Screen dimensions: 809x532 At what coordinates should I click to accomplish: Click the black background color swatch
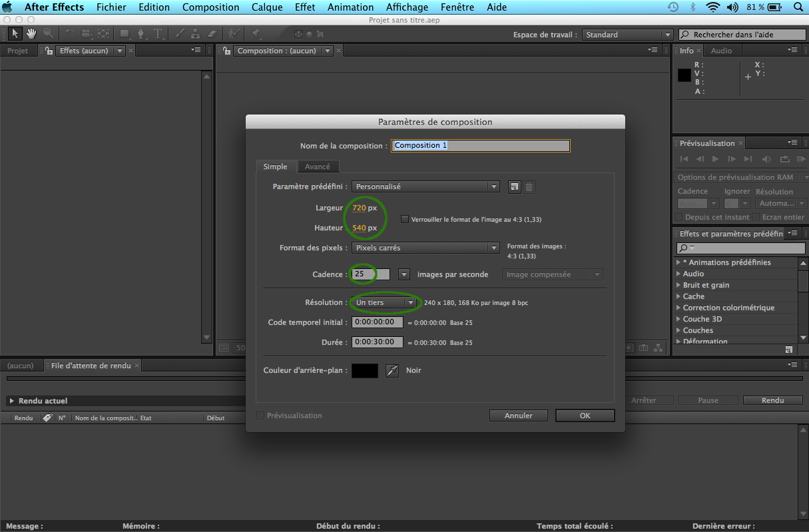364,371
